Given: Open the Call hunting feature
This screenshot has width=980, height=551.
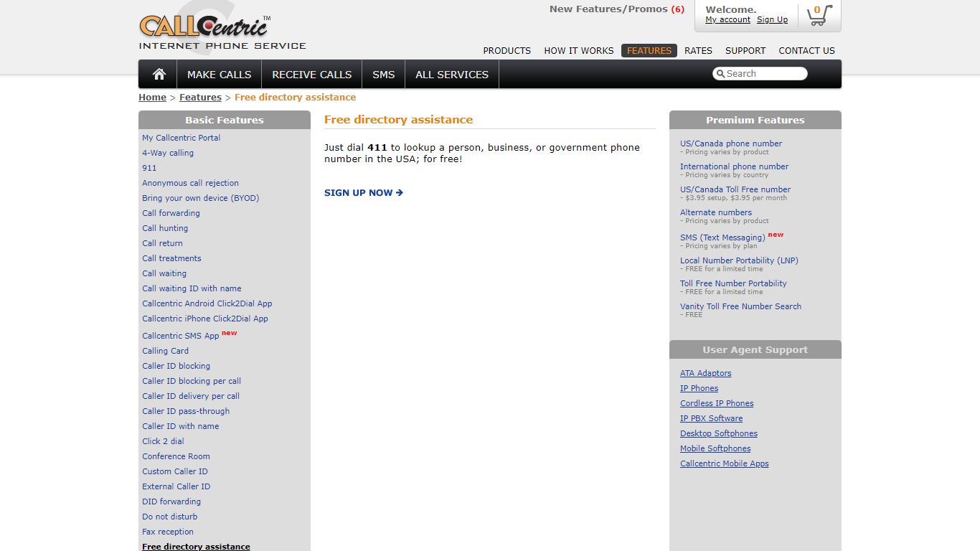Looking at the screenshot, I should click(x=165, y=228).
